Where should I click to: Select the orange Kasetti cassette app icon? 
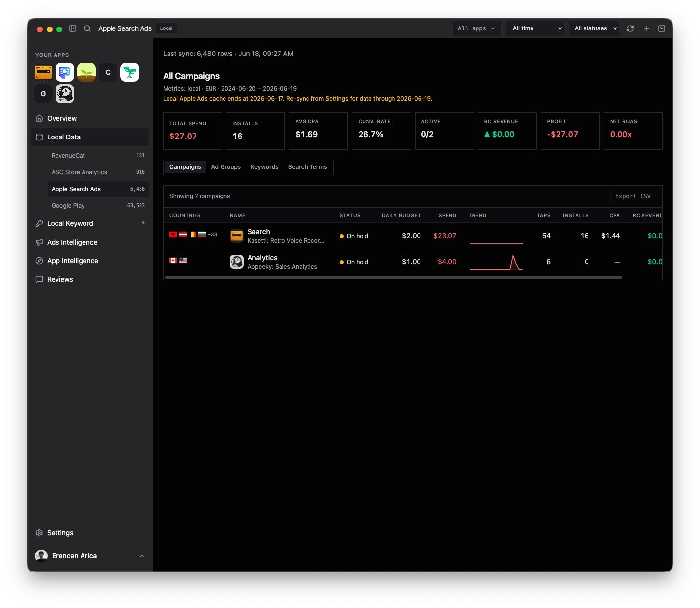(x=43, y=72)
